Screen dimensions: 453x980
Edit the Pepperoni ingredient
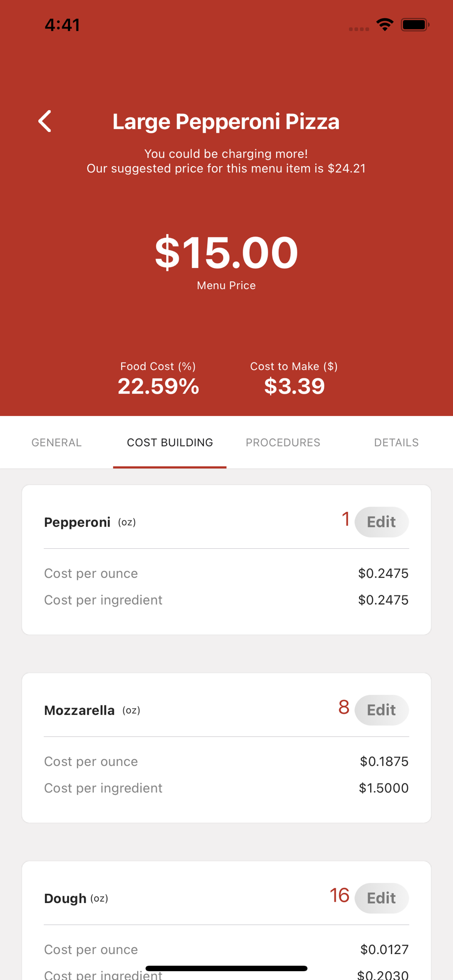pyautogui.click(x=381, y=522)
